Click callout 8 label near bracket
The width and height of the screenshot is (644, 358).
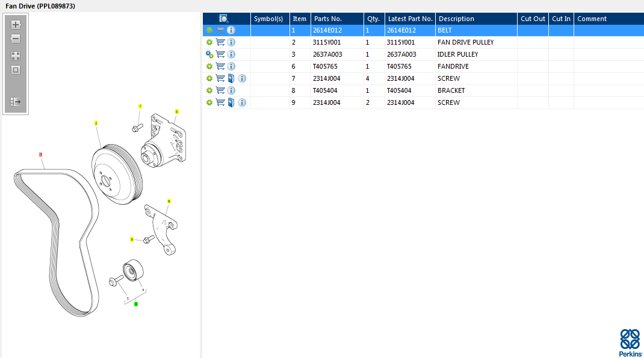pos(169,201)
